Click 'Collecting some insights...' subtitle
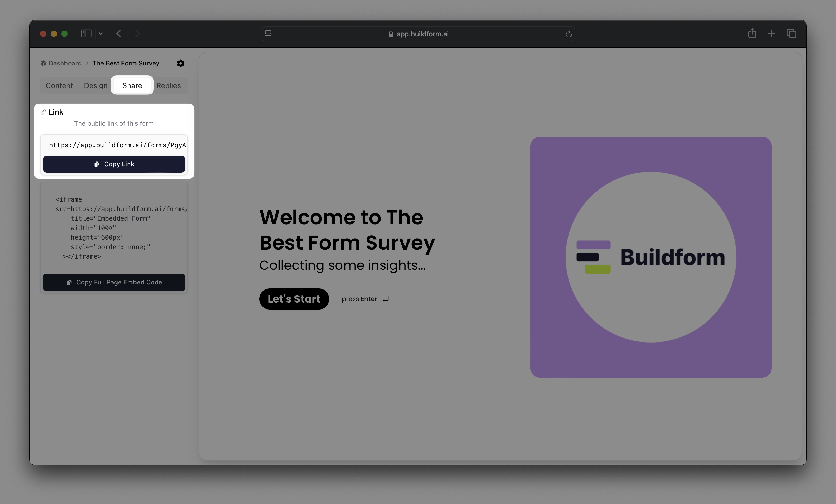Screen dimensions: 836x504 (342, 265)
